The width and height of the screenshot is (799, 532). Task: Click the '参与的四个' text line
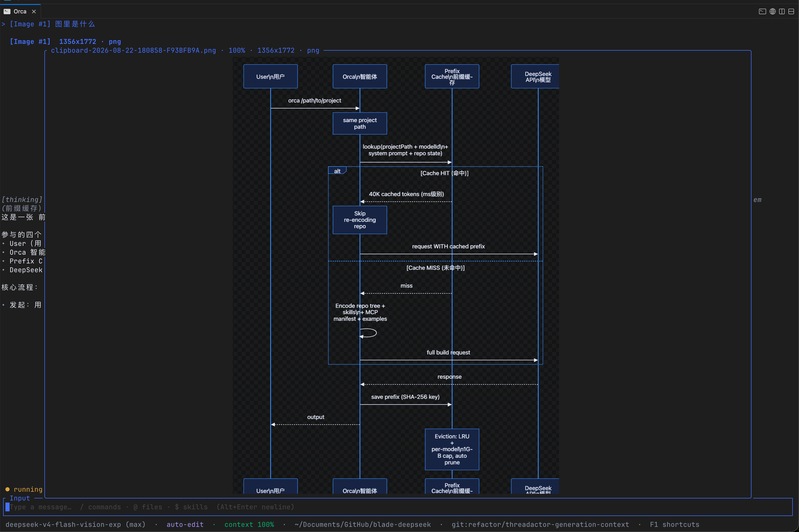[22, 234]
